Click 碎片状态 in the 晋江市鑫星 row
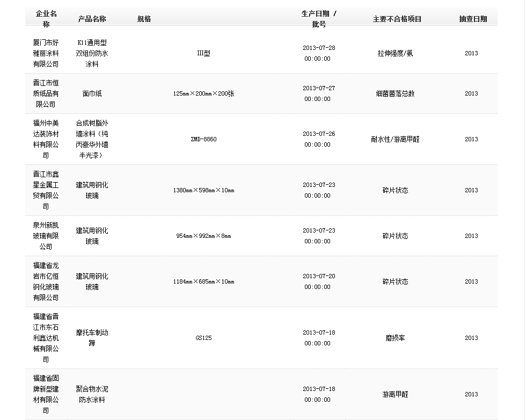 pos(395,190)
